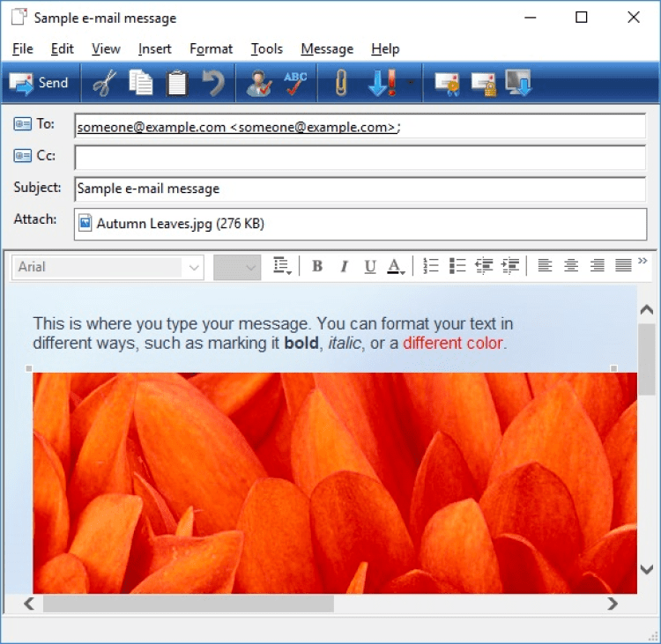Expand the formatting toolbar overflow chevron
The image size is (661, 644).
click(x=642, y=261)
